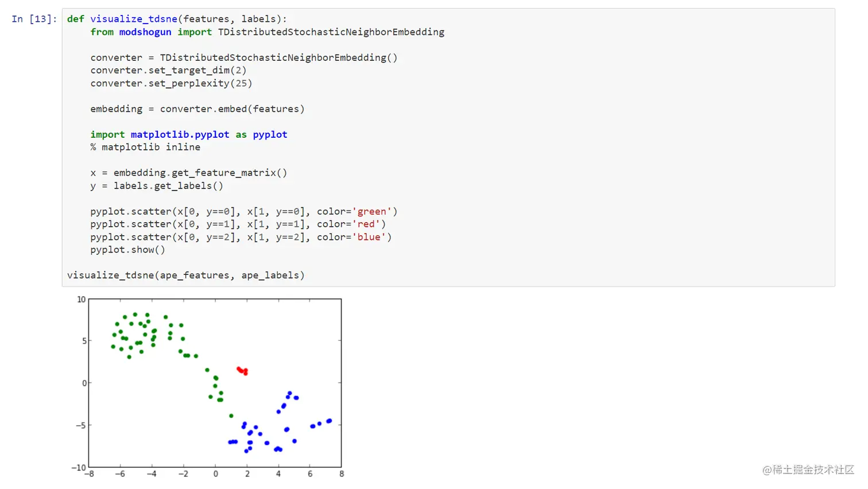Click the % matplotlib inline magic line
The height and width of the screenshot is (489, 868).
pyautogui.click(x=145, y=147)
